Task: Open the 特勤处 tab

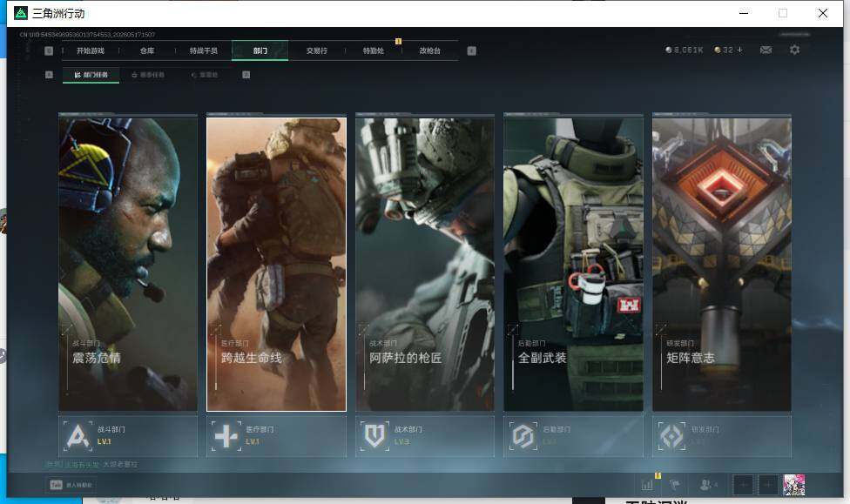Action: point(373,51)
